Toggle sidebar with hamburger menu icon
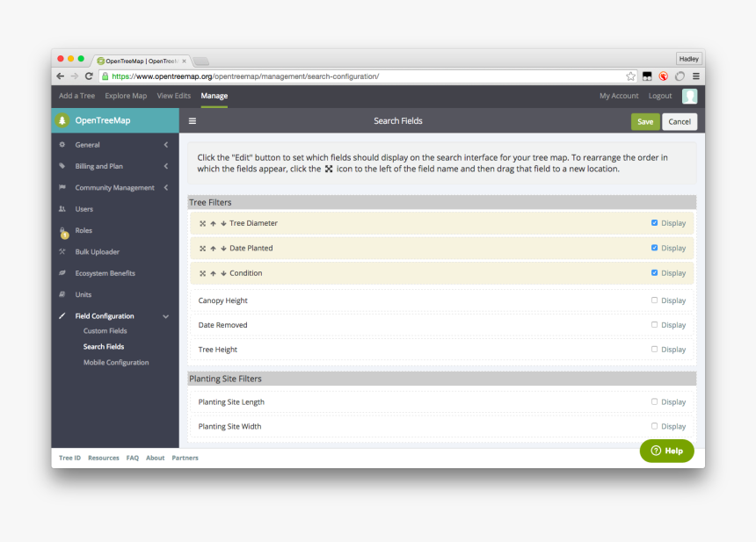The height and width of the screenshot is (542, 756). (193, 121)
